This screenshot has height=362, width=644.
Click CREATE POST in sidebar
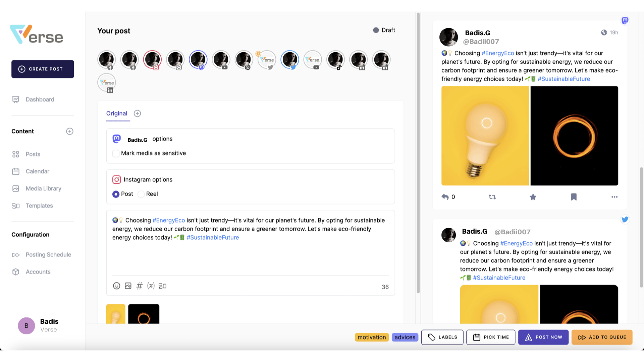point(43,69)
